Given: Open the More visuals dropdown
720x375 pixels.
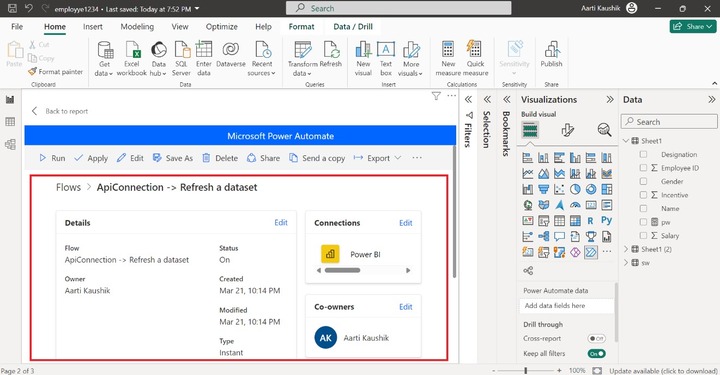Looking at the screenshot, I should tap(411, 59).
